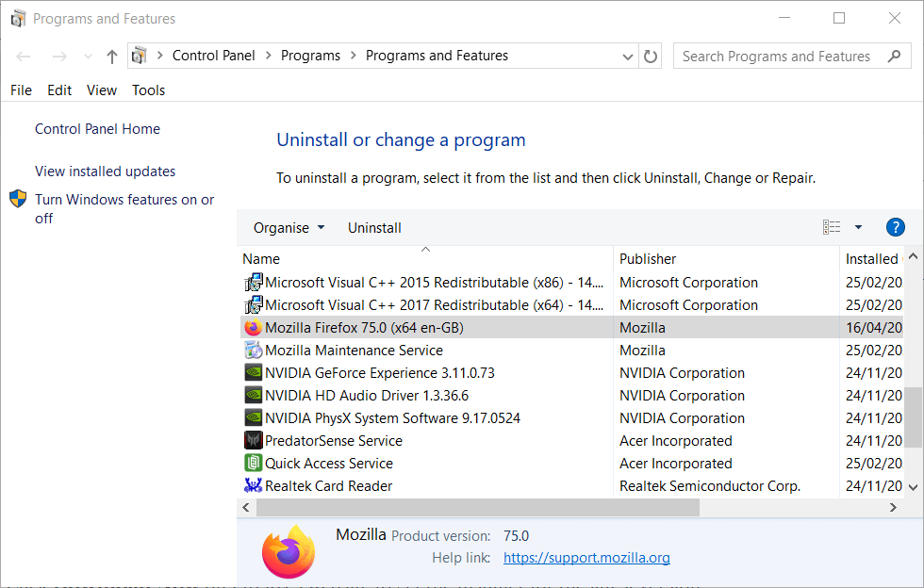Refresh the Programs and Features list
The image size is (924, 588).
[650, 57]
